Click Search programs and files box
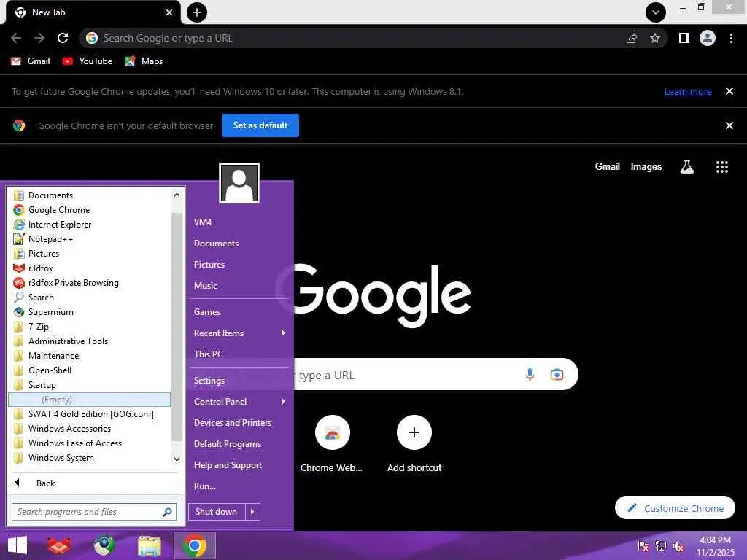The width and height of the screenshot is (747, 560). coord(94,512)
